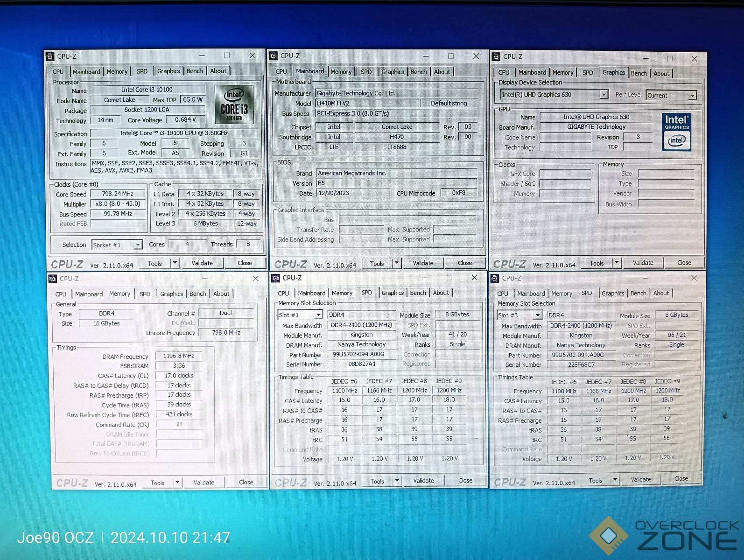
Task: Click Tools button in the Slot #1 SPD window
Action: click(377, 482)
